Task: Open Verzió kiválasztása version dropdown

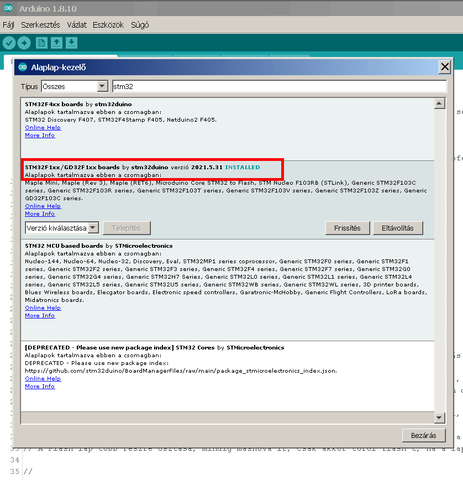Action: tap(62, 228)
